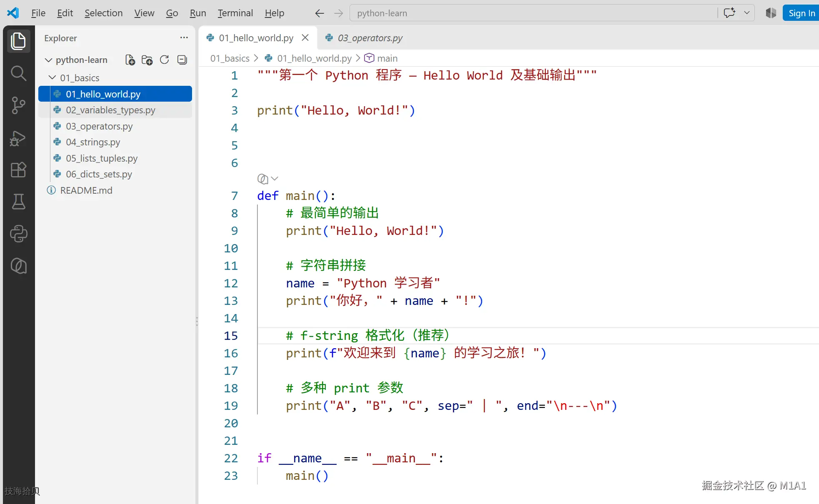Open the Testing flask view

coord(18,202)
